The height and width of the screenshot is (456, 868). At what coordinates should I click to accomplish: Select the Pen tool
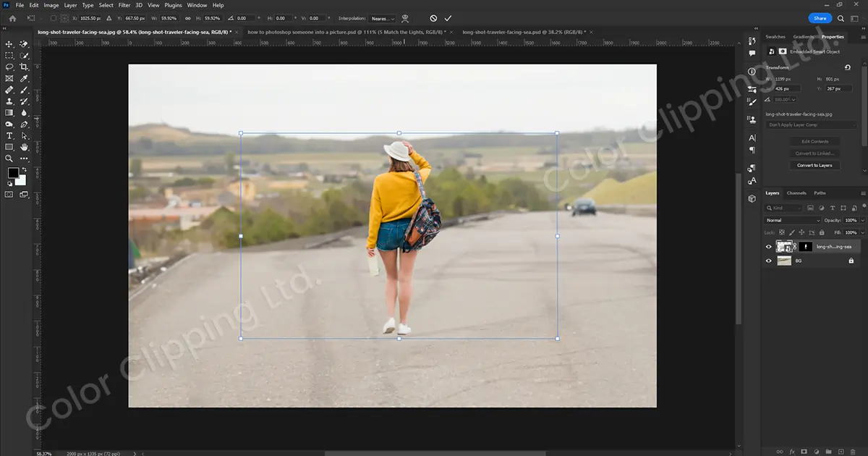point(24,124)
